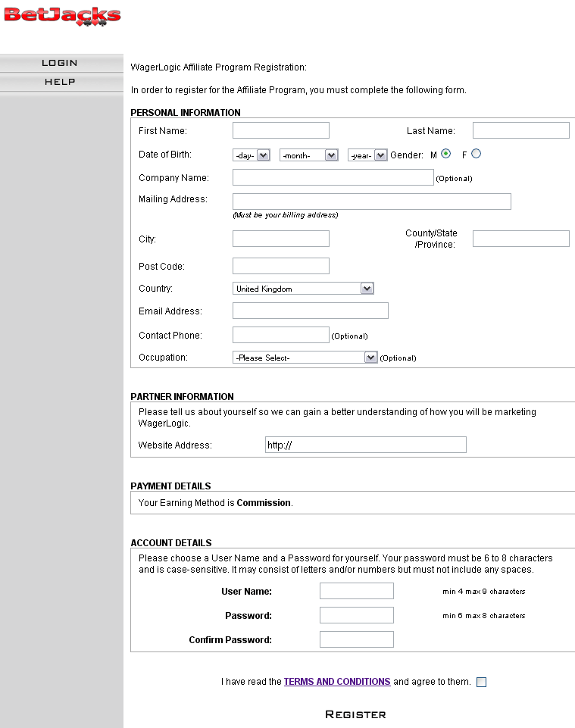Image resolution: width=575 pixels, height=728 pixels.
Task: Tick the agree to terms checkbox
Action: [x=482, y=682]
